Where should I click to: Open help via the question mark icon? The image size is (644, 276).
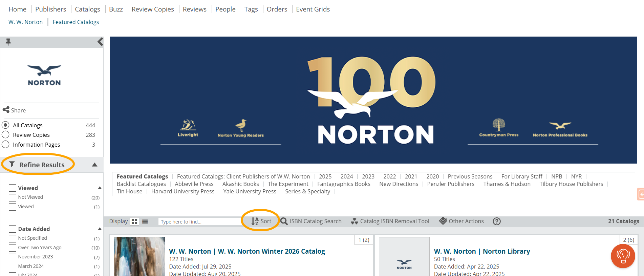tap(497, 221)
